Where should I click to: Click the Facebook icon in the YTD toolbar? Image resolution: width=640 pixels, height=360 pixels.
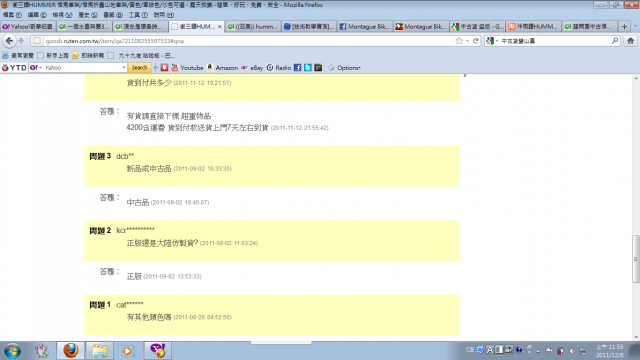[298, 68]
